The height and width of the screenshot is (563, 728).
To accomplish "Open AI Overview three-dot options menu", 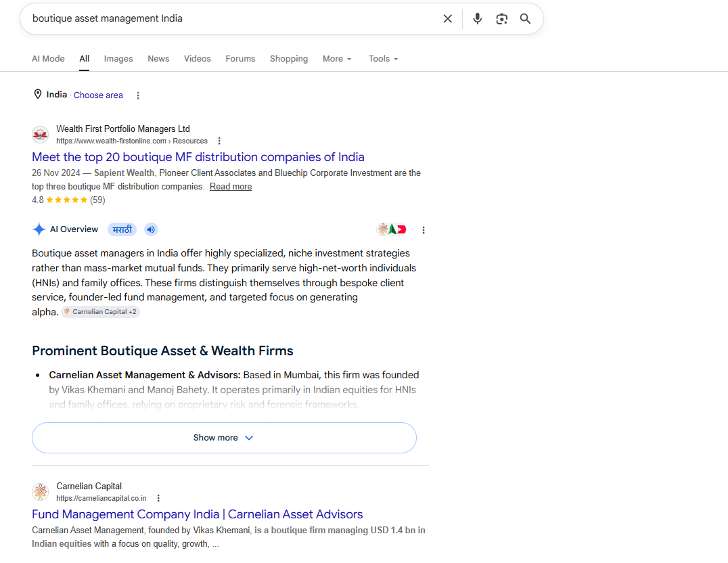I will click(x=424, y=230).
